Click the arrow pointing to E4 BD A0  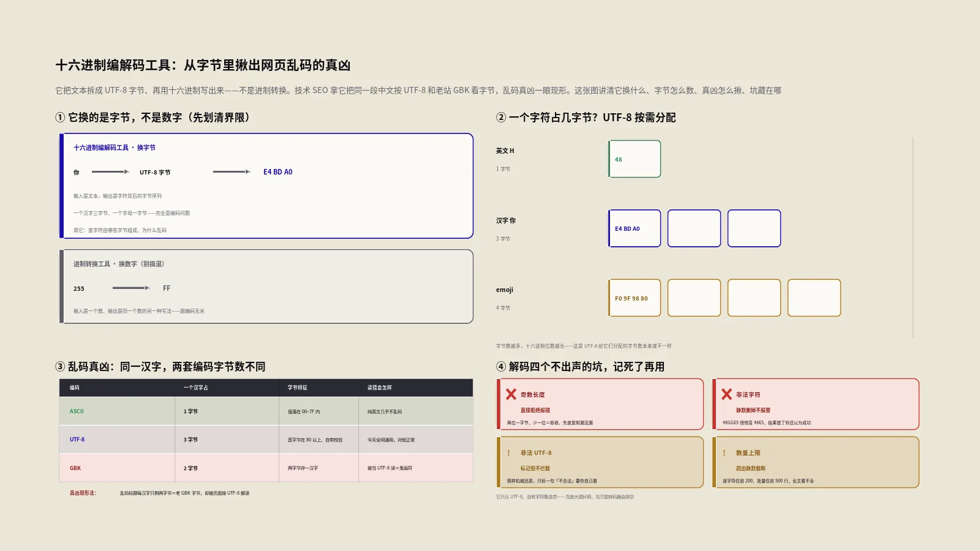click(x=232, y=172)
